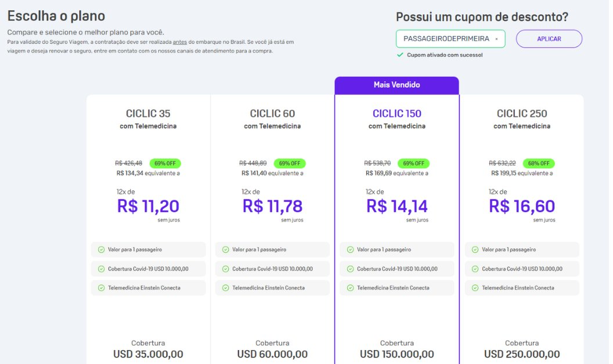Click check icon for CICLIC 60 Cobertura Covid-19

[x=226, y=269]
